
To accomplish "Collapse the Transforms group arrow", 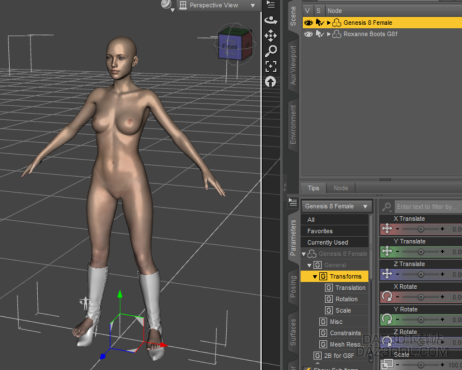I will click(315, 277).
